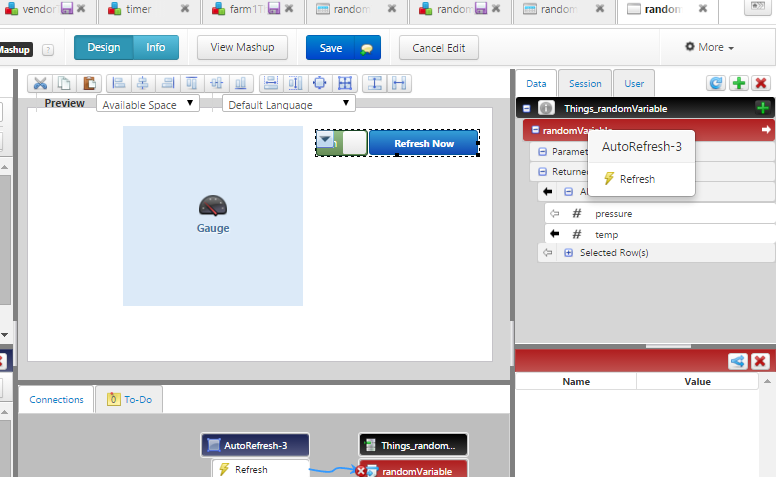The image size is (776, 477).
Task: Switch to the Data tab
Action: [x=536, y=84]
